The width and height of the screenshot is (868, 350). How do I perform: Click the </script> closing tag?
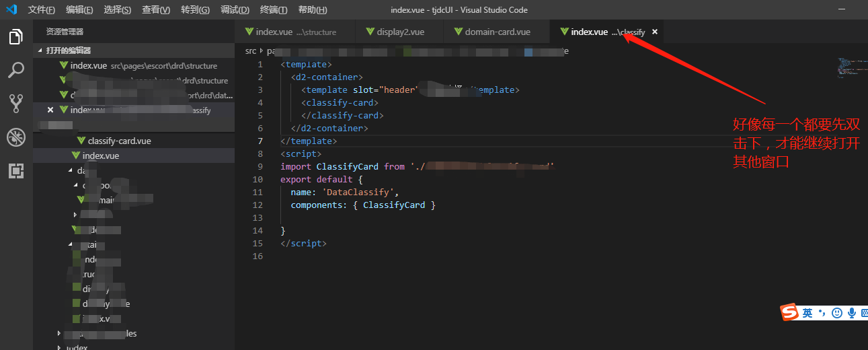[303, 244]
